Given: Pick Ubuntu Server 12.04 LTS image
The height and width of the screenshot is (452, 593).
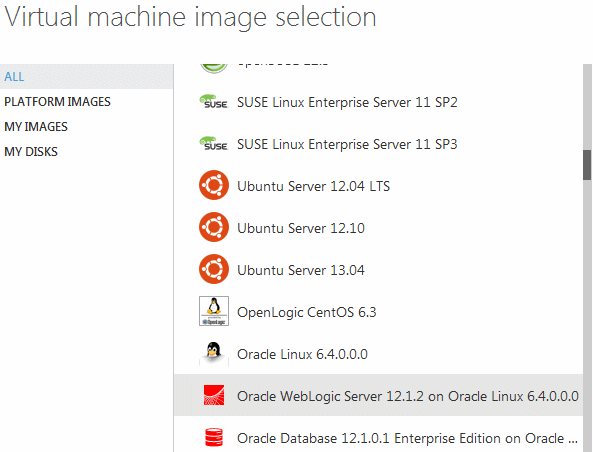Looking at the screenshot, I should click(x=313, y=186).
